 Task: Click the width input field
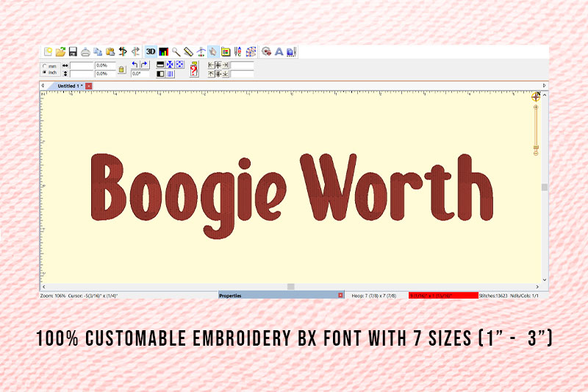tap(82, 65)
